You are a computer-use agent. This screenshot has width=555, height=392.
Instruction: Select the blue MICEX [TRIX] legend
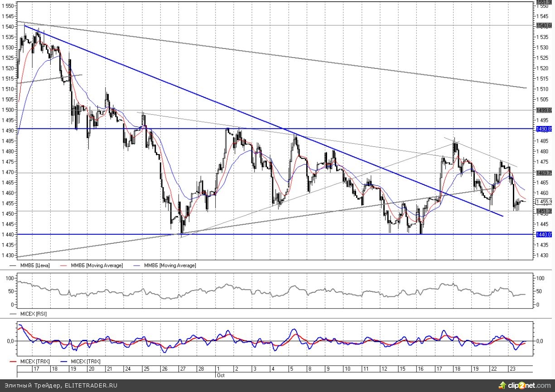click(85, 361)
